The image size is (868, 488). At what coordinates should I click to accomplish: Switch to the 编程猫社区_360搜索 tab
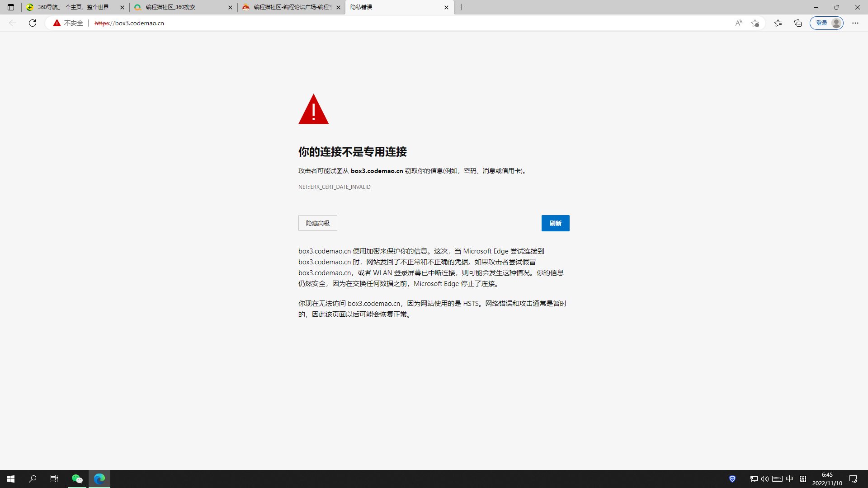[183, 7]
